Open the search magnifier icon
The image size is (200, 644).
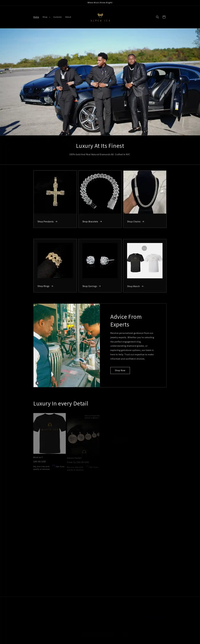157,17
